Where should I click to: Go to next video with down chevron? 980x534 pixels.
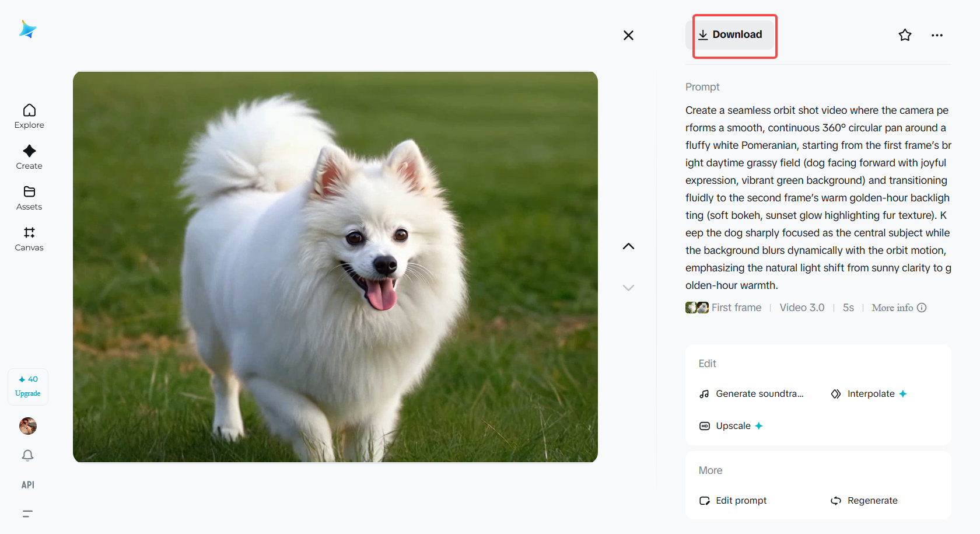pos(628,288)
